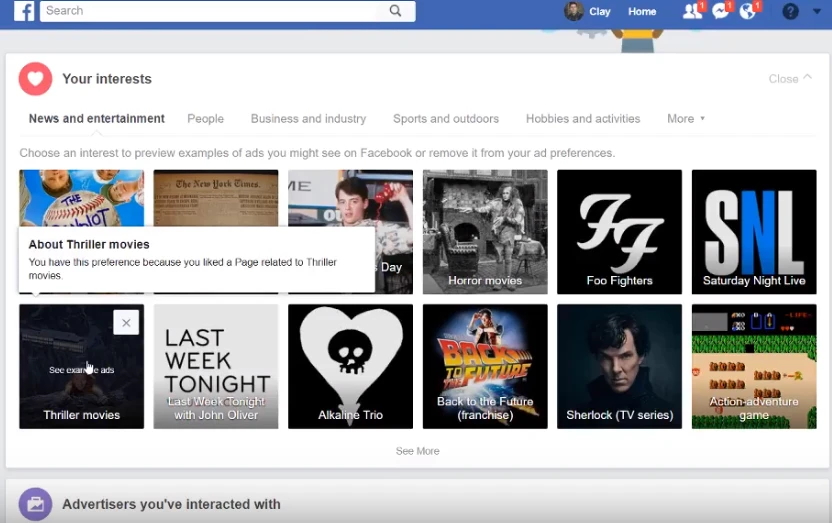Go to Clay's profile link
832x523 pixels.
point(600,11)
